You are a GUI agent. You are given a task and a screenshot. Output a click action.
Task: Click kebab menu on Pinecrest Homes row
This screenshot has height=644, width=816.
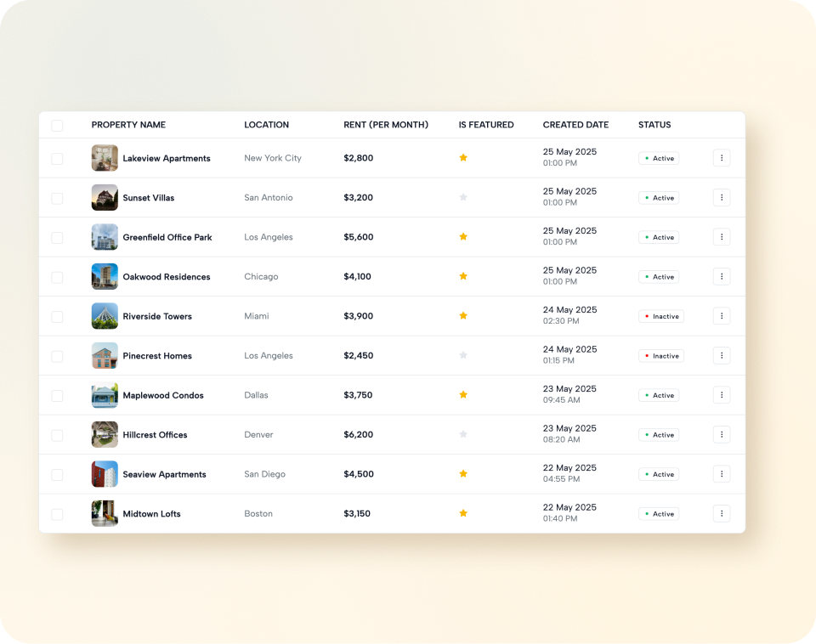[x=721, y=355]
